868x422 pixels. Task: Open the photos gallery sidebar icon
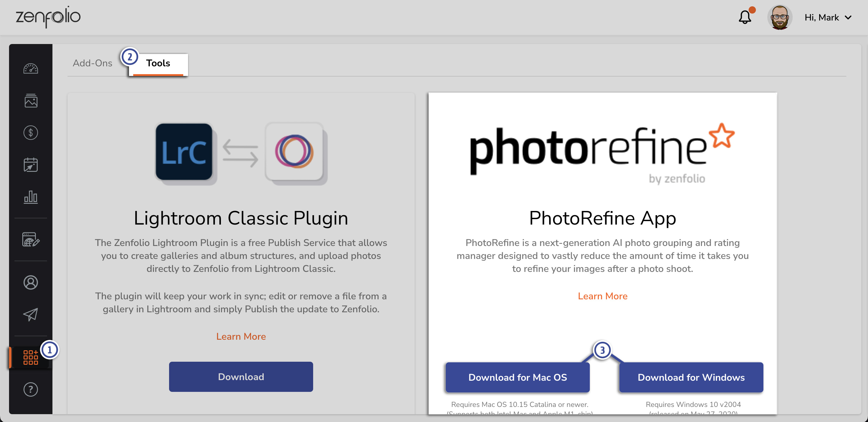pyautogui.click(x=31, y=100)
